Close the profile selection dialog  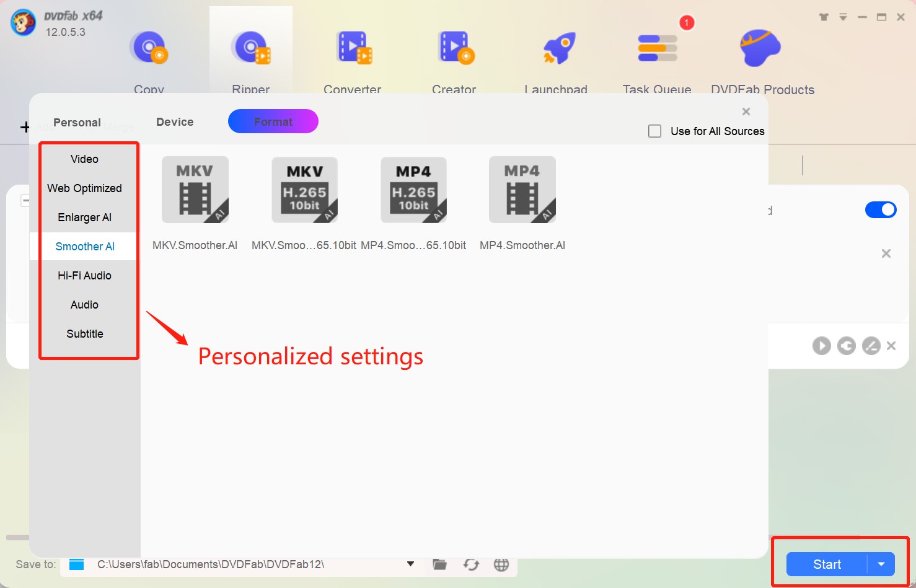click(746, 112)
